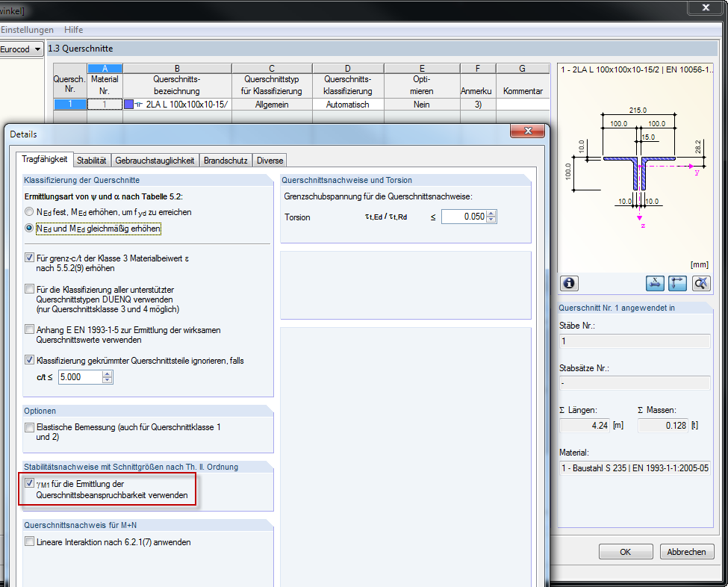Viewport: 728px width, 587px height.
Task: Click the 'Allgemein' cell
Action: [x=272, y=105]
